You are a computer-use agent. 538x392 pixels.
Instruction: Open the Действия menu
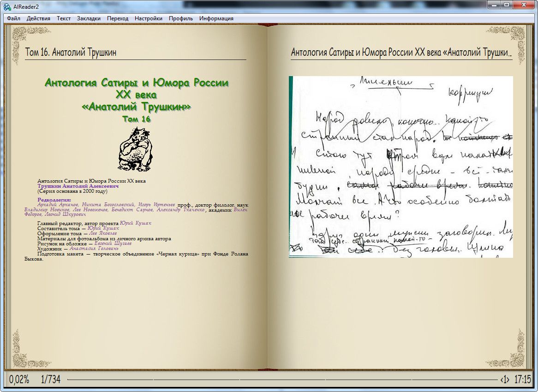[38, 18]
